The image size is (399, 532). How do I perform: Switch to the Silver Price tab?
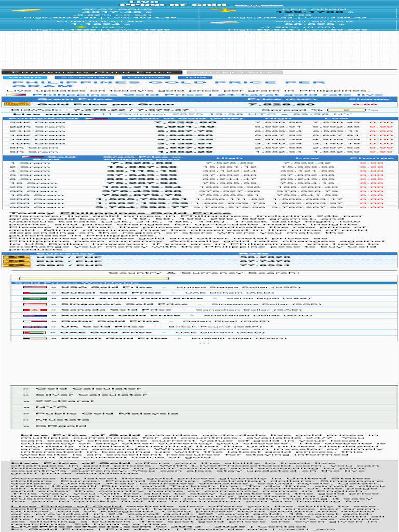(x=234, y=72)
